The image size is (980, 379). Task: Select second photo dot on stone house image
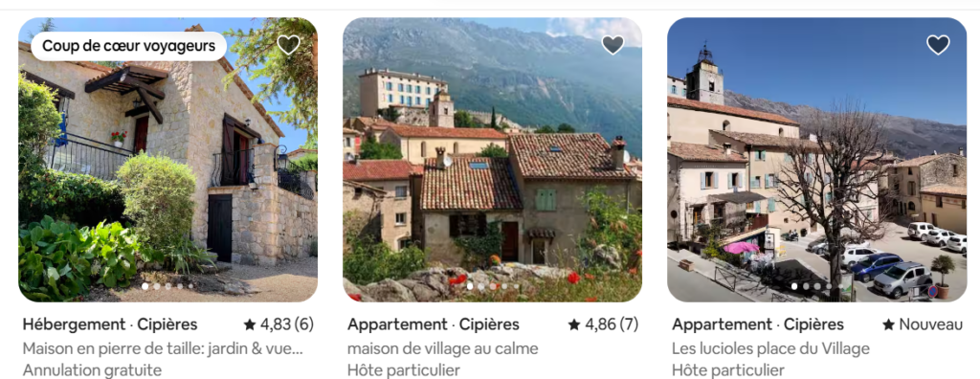156,286
